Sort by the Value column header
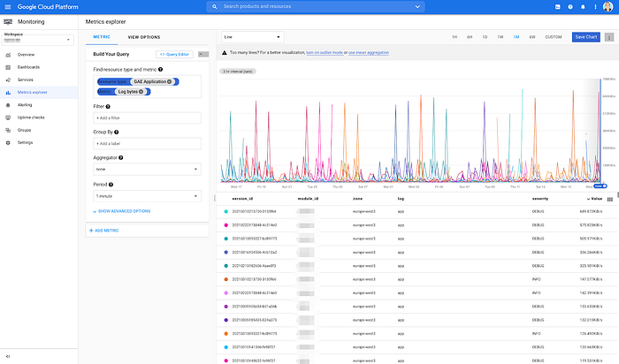 594,199
